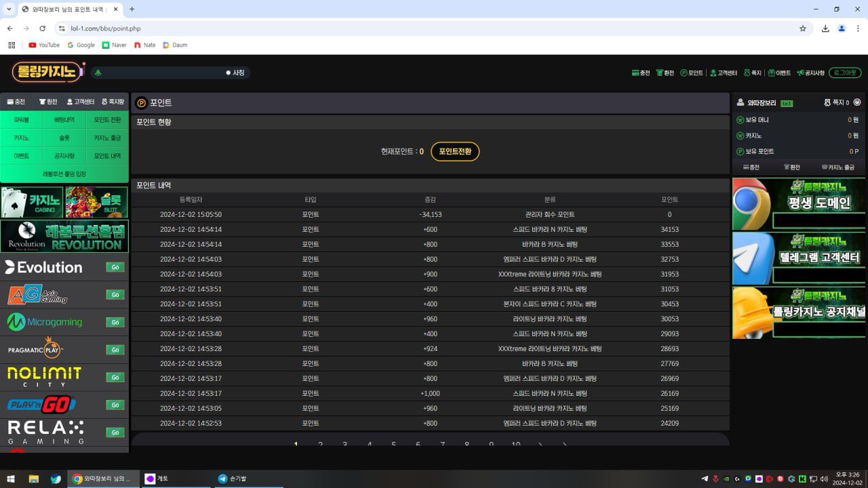Go to page 5 of point history
868x488 pixels.
(393, 444)
